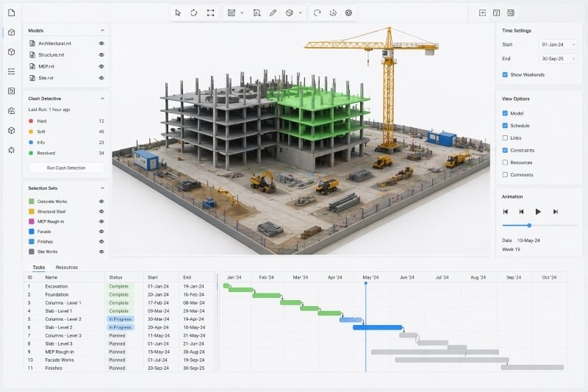Image resolution: width=588 pixels, height=392 pixels.
Task: Sort by the Name column header
Action: tap(51, 277)
